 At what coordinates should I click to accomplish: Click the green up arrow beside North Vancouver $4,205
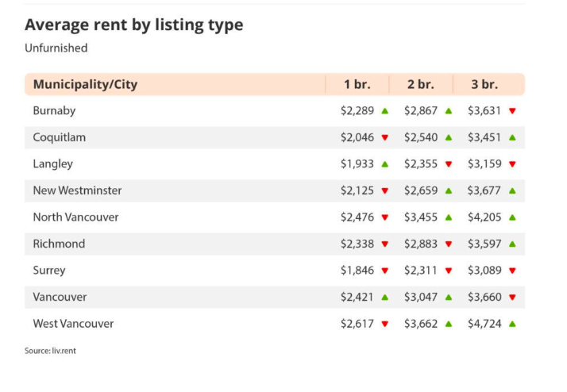click(512, 217)
